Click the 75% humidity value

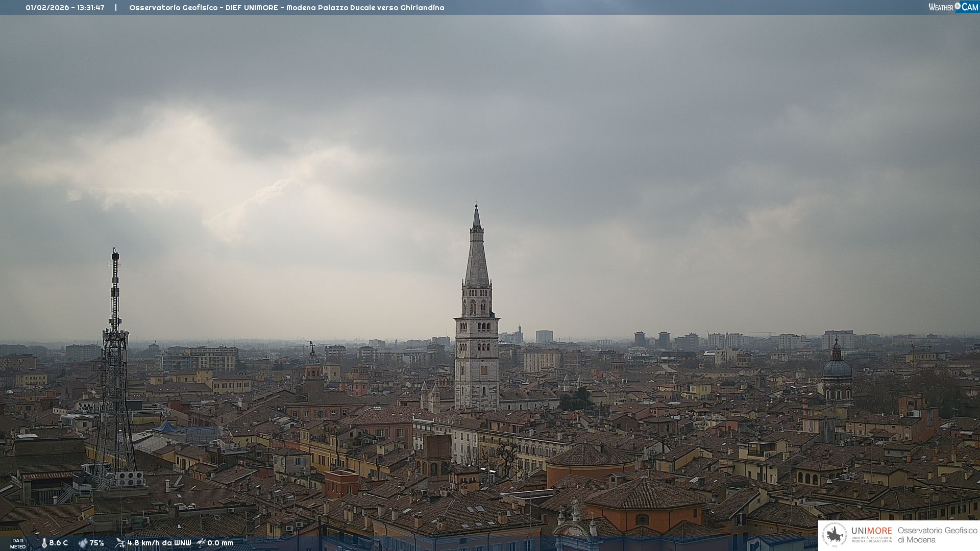tap(97, 543)
